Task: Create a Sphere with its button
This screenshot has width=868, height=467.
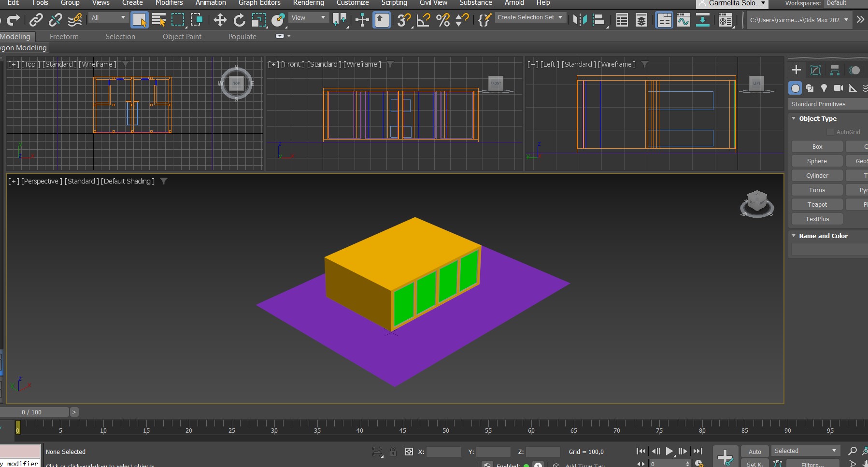Action: point(817,161)
